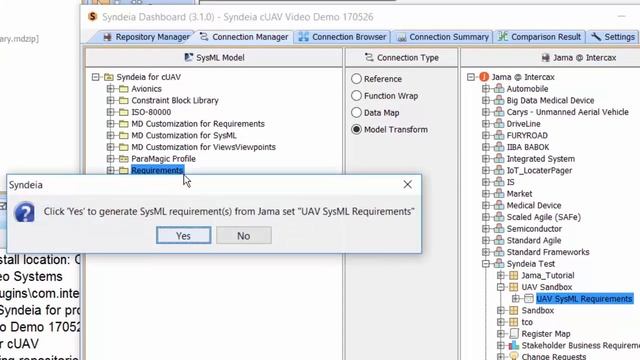
Task: Expand the Constraint Block Library folder
Action: pyautogui.click(x=110, y=100)
